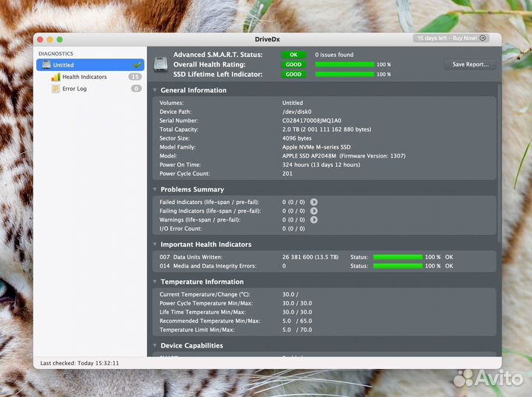532x397 pixels.
Task: Click the Error Log document icon
Action: click(55, 89)
